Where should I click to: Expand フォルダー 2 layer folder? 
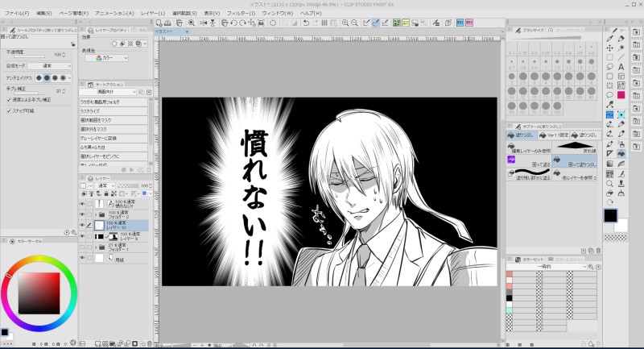click(96, 214)
